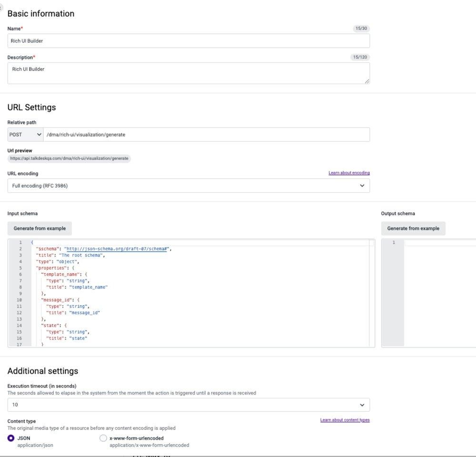Image resolution: width=476 pixels, height=457 pixels.
Task: Click the Url preview address chip
Action: [x=69, y=158]
